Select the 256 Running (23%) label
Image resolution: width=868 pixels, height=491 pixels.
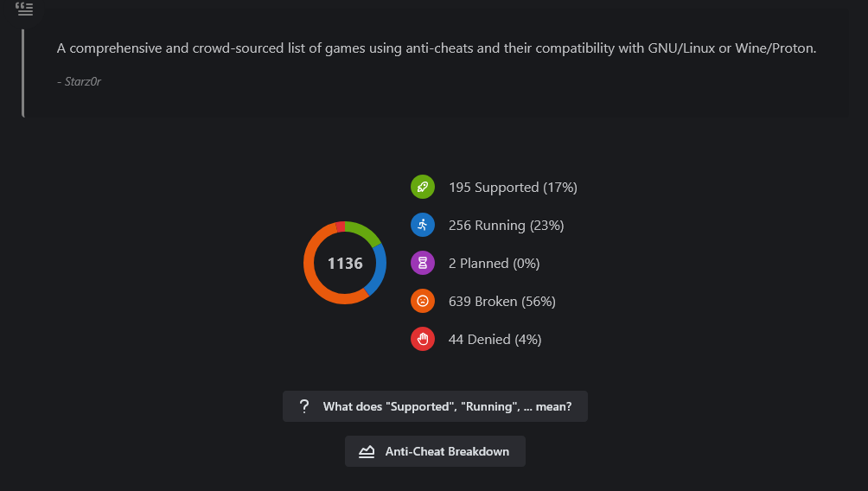click(506, 226)
